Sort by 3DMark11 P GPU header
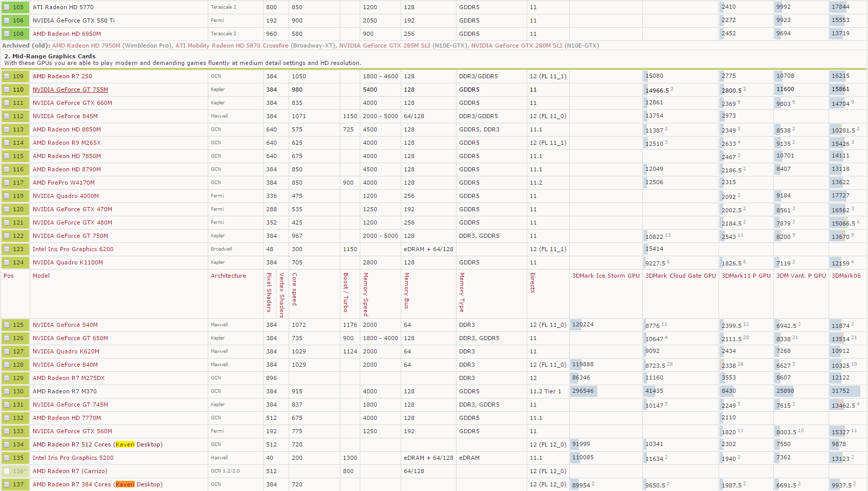The height and width of the screenshot is (491, 868). pos(746,276)
